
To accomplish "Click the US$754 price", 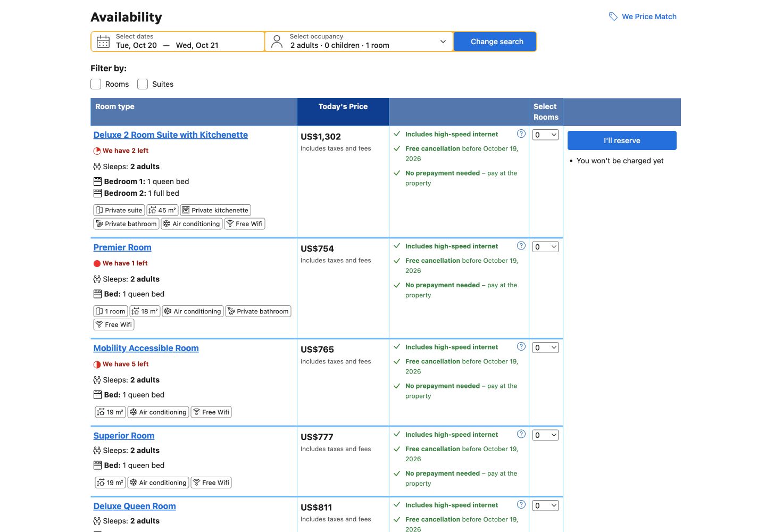I will point(317,248).
